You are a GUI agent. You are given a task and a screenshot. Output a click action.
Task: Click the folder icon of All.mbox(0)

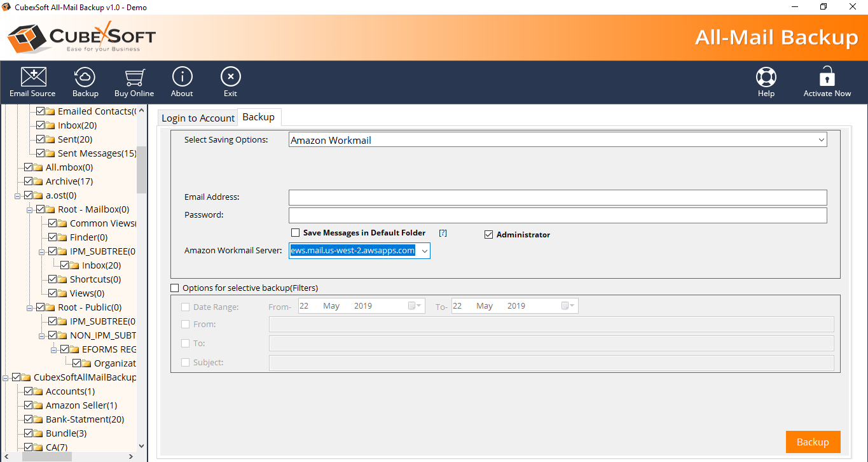point(39,167)
